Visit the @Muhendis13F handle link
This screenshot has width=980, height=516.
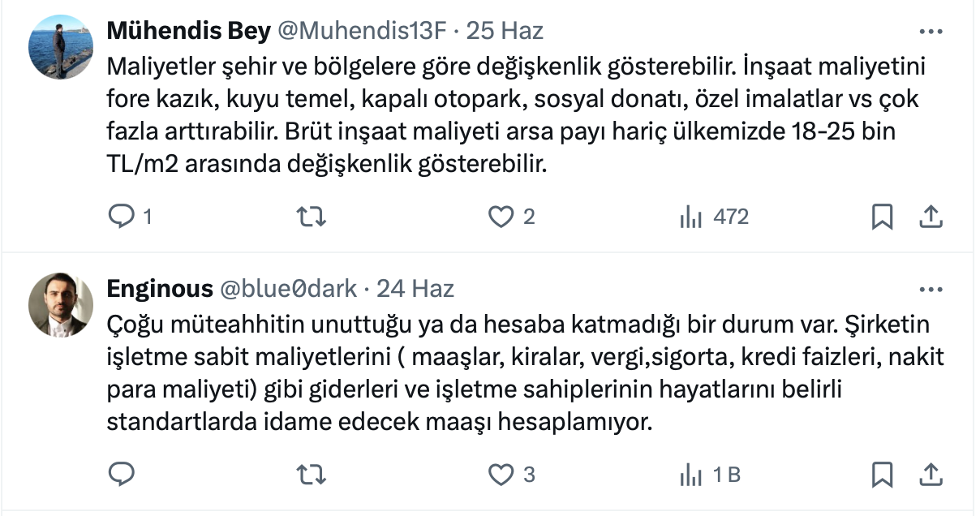tap(363, 31)
